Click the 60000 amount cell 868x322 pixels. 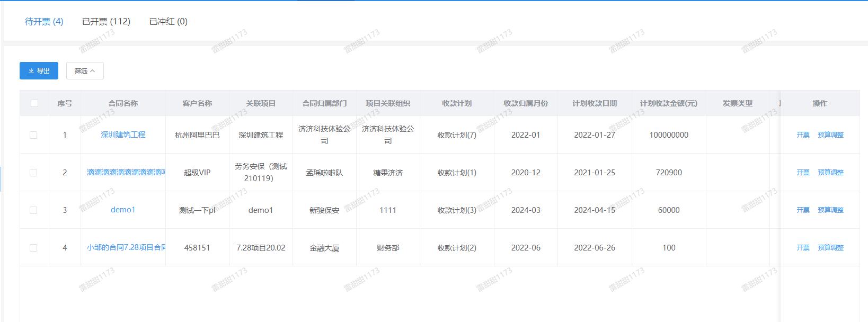[669, 210]
